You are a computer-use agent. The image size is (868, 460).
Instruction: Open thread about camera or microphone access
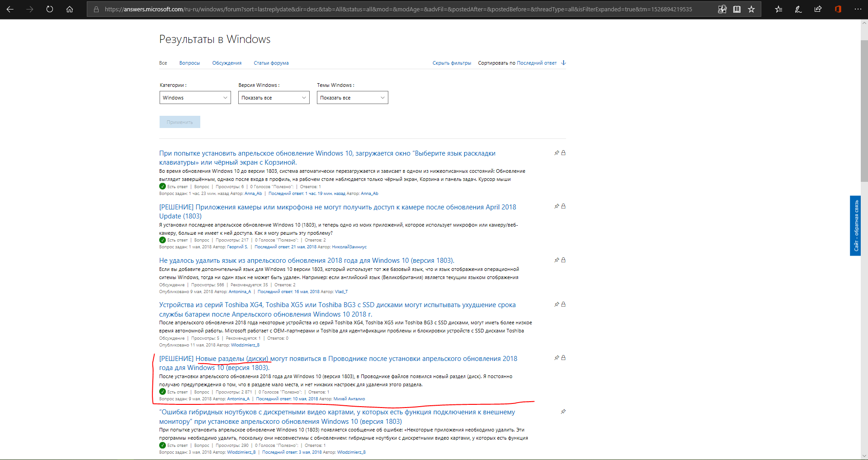point(338,212)
